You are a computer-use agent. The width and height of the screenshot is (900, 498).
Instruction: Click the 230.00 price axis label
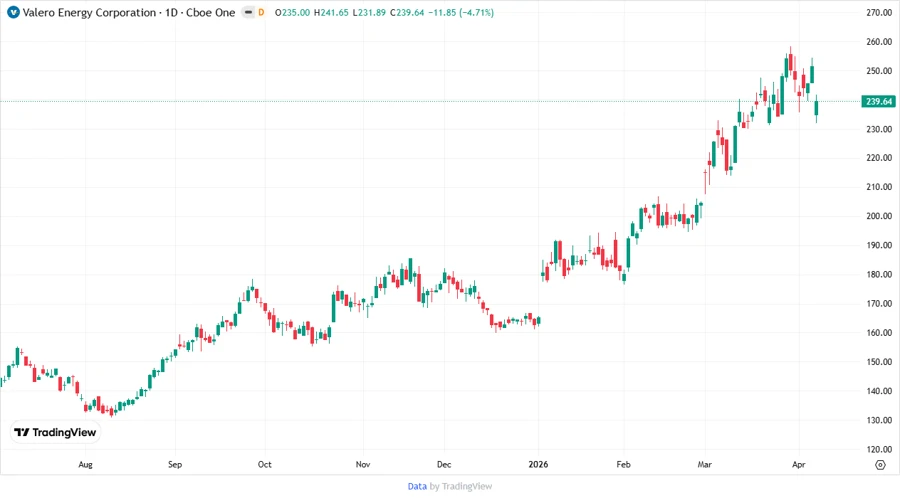click(879, 129)
